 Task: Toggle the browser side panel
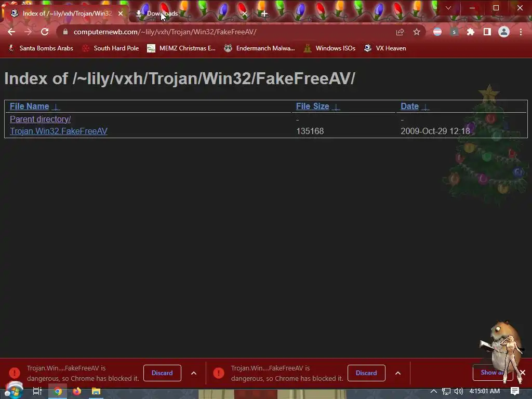coord(487,32)
